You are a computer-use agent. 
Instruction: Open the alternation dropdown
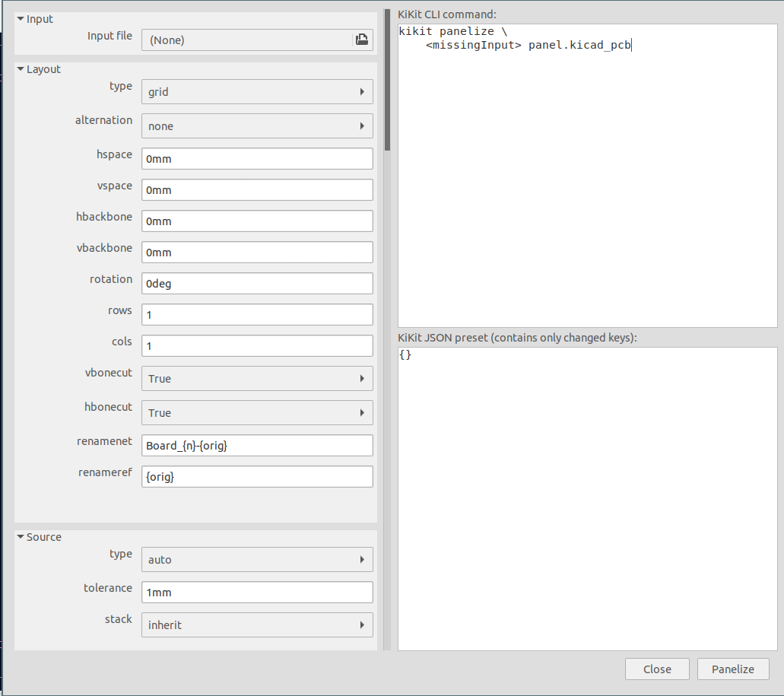257,126
